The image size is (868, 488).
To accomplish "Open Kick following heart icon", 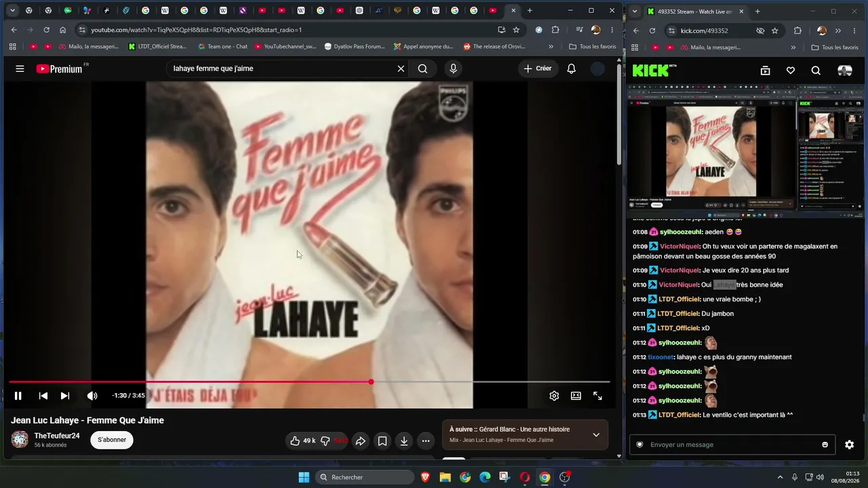I will pyautogui.click(x=791, y=70).
